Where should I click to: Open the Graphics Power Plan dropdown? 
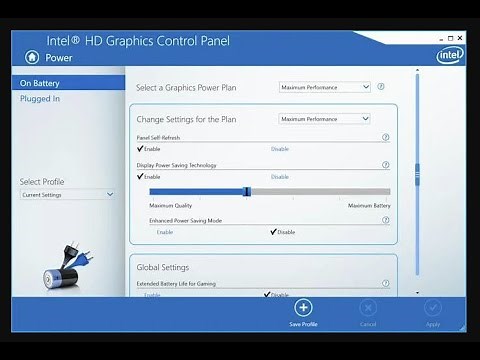[x=325, y=87]
